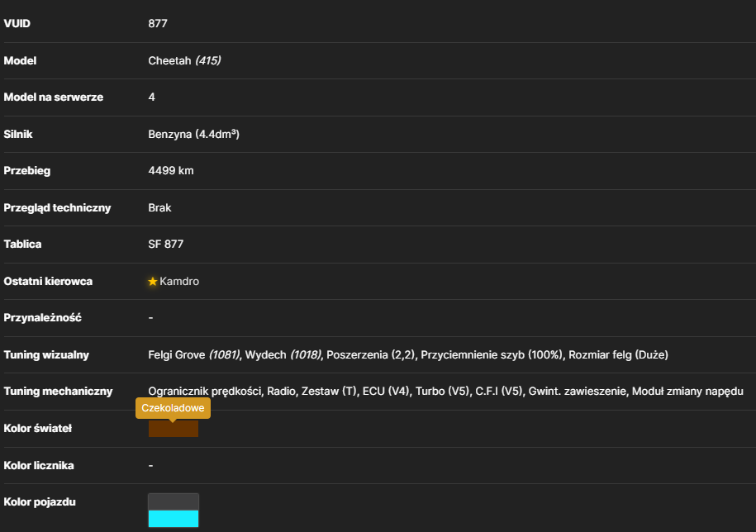Click the Silnik row label
This screenshot has height=532, width=756.
click(x=18, y=134)
